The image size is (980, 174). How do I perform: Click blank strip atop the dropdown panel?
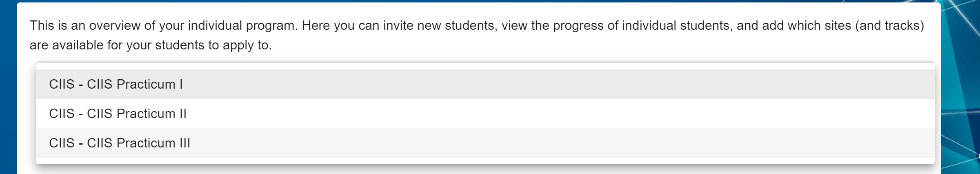[485, 66]
